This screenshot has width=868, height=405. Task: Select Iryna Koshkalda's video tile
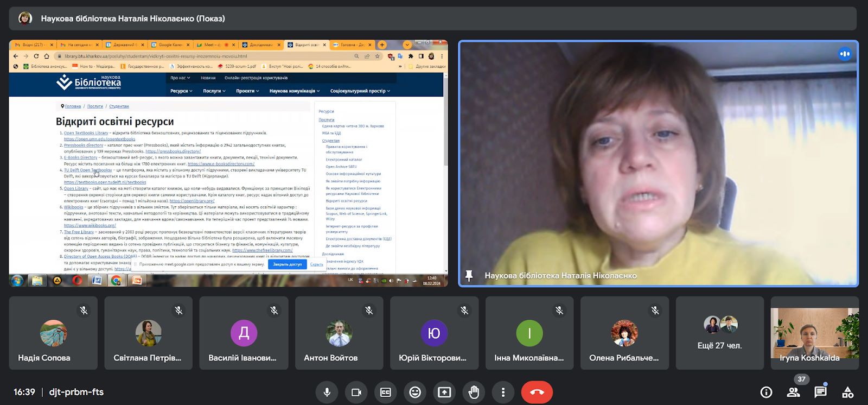815,333
